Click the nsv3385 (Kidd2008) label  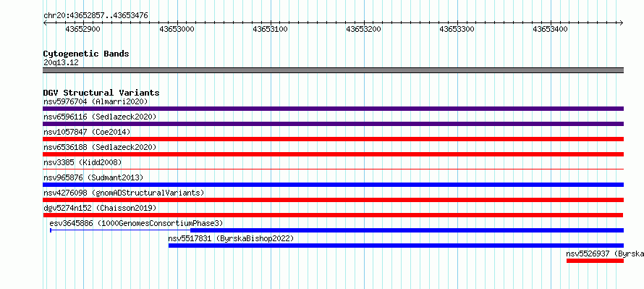point(82,162)
